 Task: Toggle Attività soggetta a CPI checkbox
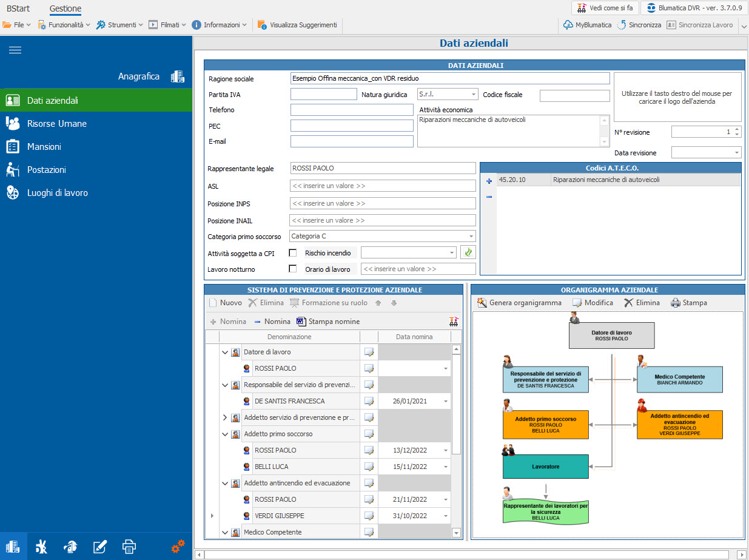tap(293, 253)
